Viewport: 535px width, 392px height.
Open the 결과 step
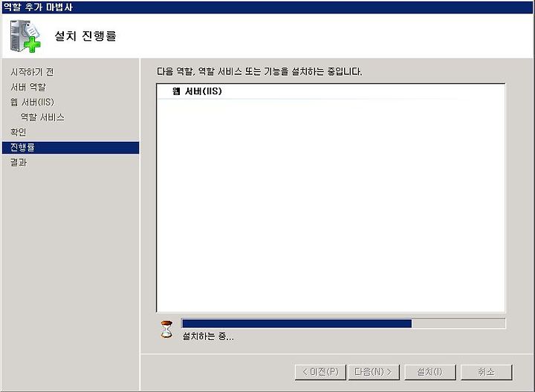pyautogui.click(x=19, y=163)
